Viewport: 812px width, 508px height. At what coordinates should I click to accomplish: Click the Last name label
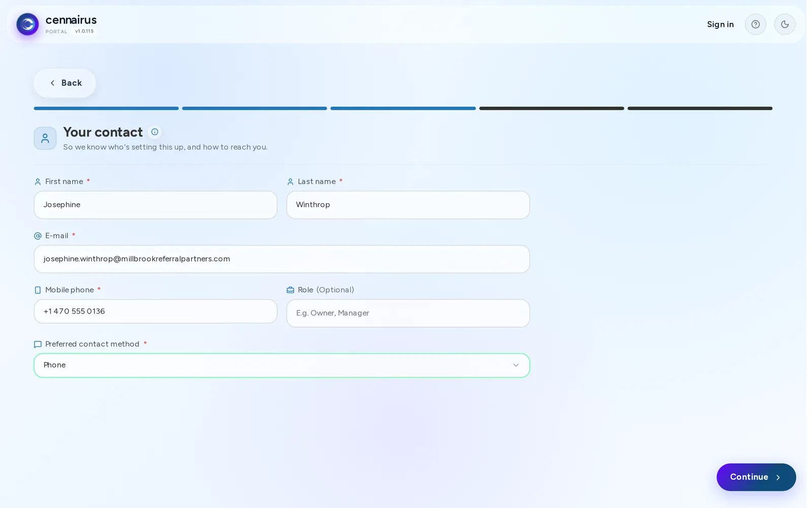click(317, 181)
